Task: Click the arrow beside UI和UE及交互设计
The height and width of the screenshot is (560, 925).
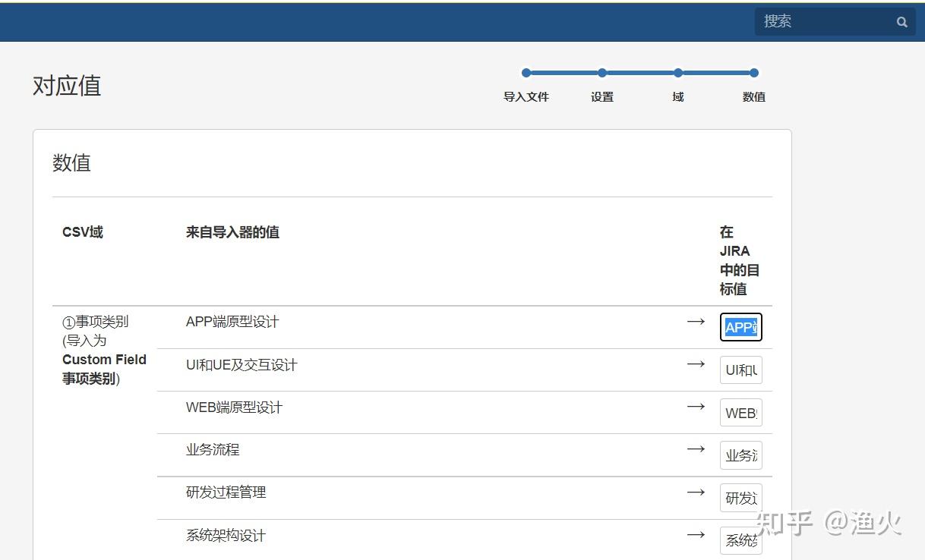Action: coord(696,364)
